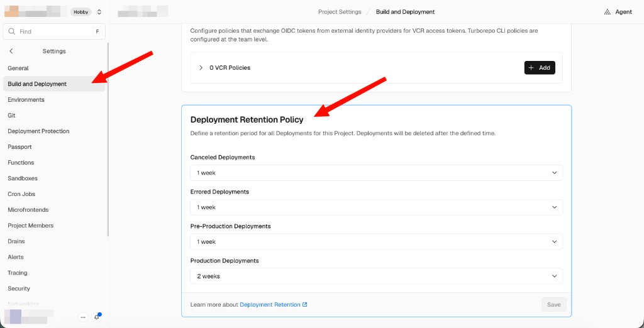Screen dimensions: 644x328
Task: Click the sidebar scrollbar
Action: pyautogui.click(x=108, y=139)
